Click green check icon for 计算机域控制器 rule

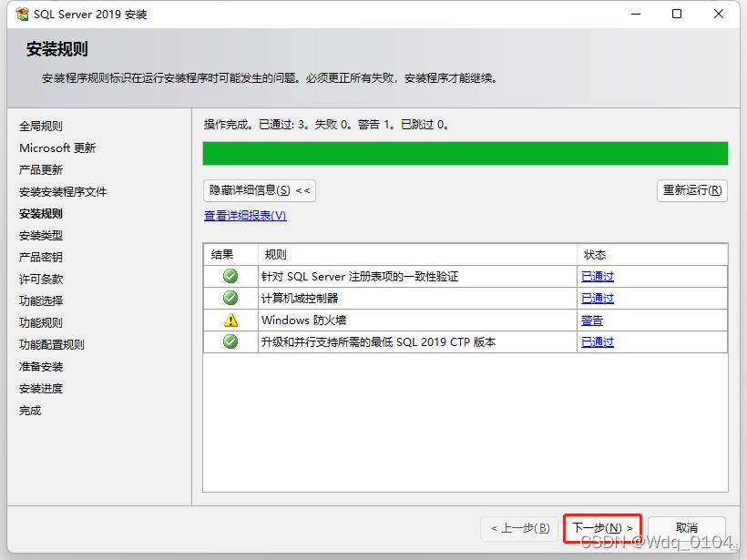point(230,298)
